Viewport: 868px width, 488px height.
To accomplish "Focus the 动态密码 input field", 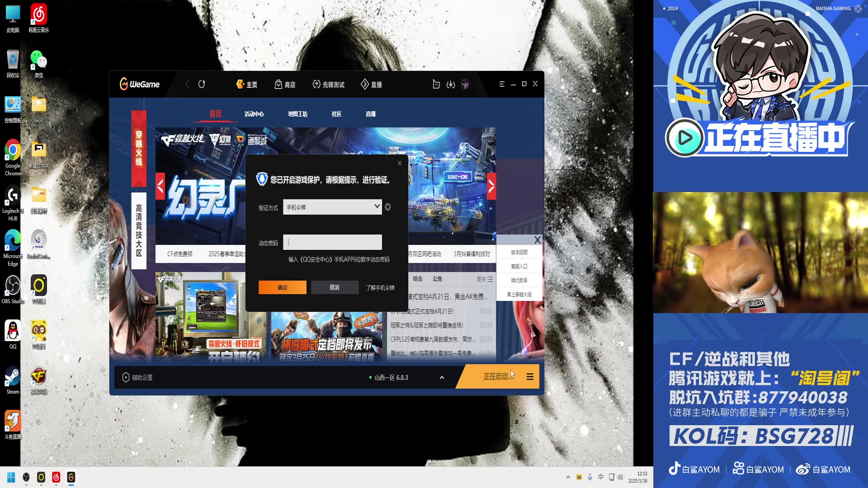I will (x=332, y=242).
